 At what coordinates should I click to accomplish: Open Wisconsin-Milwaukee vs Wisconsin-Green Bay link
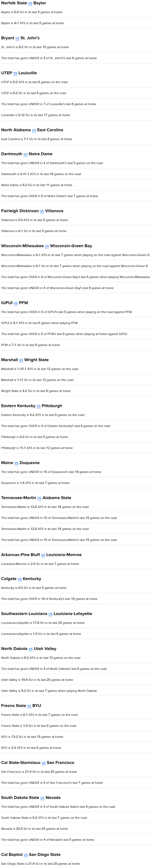point(47,246)
